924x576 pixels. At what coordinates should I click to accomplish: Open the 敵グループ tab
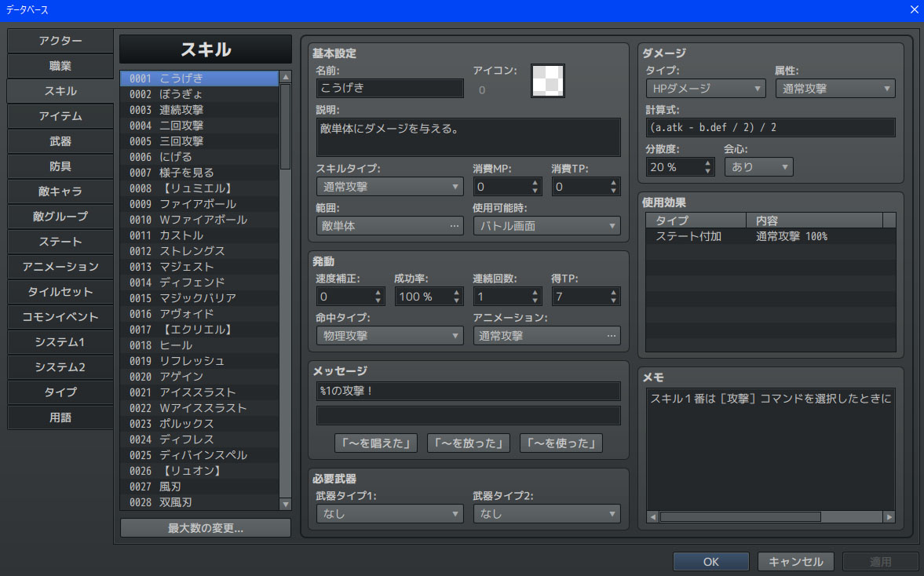coord(60,216)
